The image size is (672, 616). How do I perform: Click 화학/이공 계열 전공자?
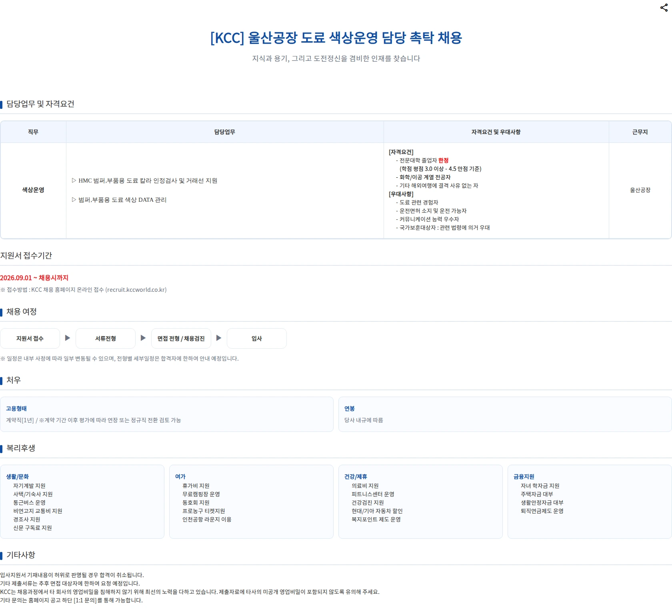(423, 177)
